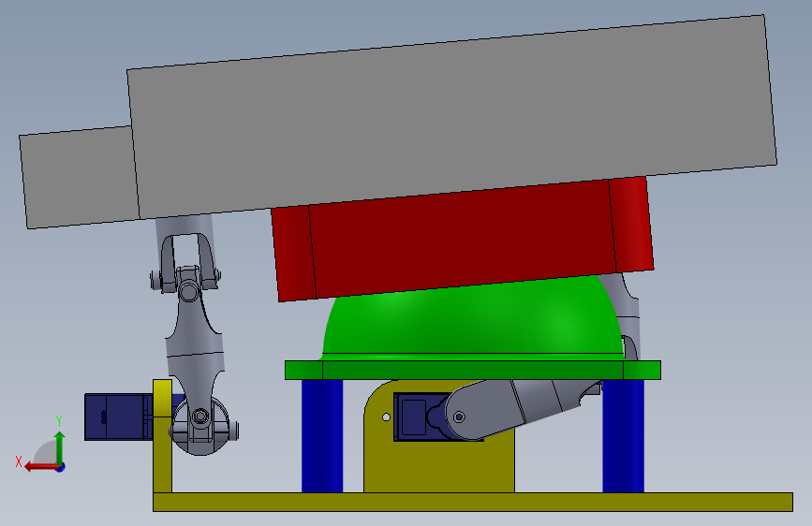Select the dark blue servo motor on left

119,416
